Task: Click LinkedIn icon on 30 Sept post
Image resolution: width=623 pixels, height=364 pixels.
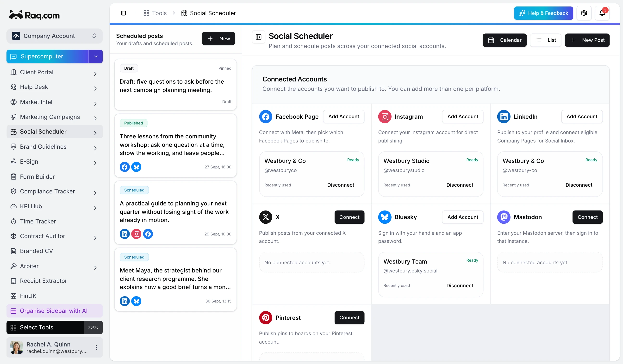Action: coord(125,301)
